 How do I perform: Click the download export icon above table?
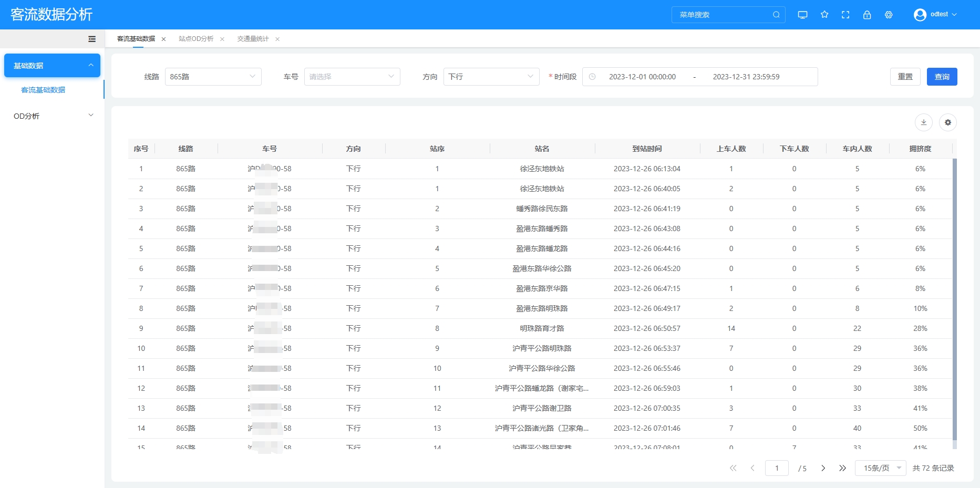(924, 122)
